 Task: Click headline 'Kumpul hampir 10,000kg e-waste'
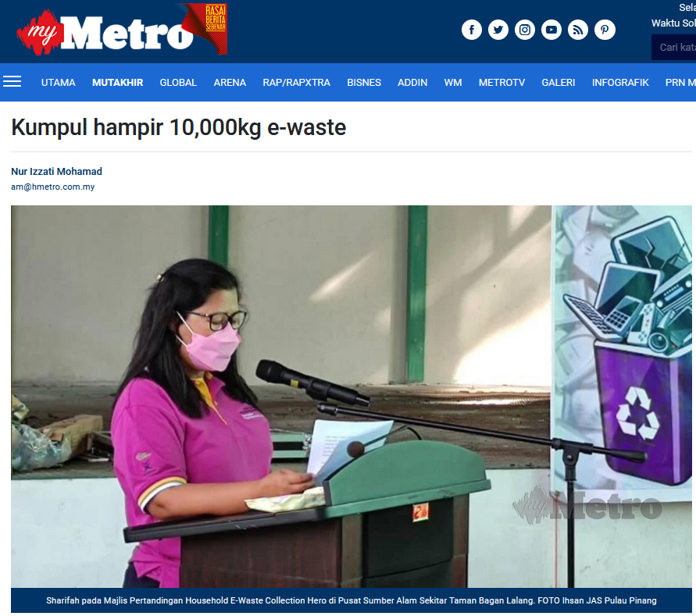178,127
